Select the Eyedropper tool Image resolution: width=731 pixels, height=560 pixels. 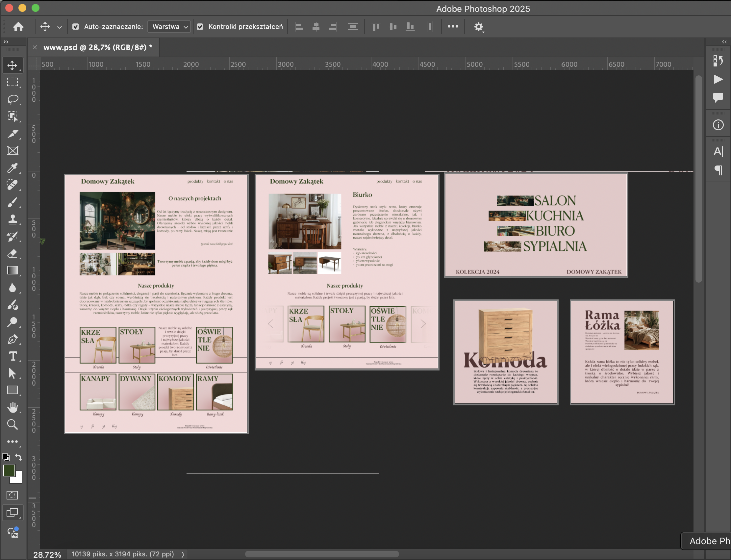point(12,168)
